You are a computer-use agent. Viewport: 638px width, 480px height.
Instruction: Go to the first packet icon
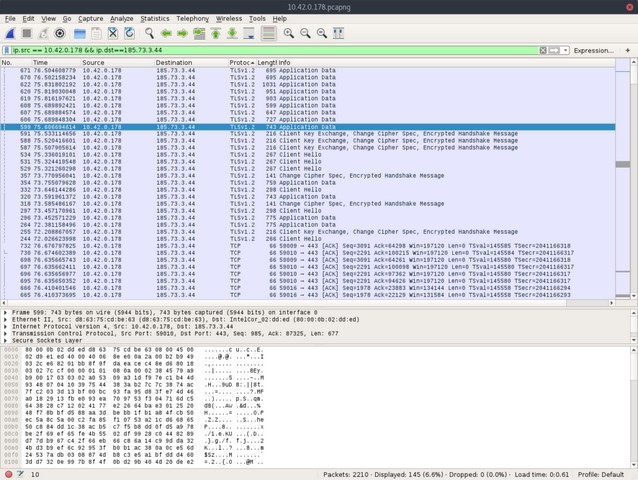215,33
